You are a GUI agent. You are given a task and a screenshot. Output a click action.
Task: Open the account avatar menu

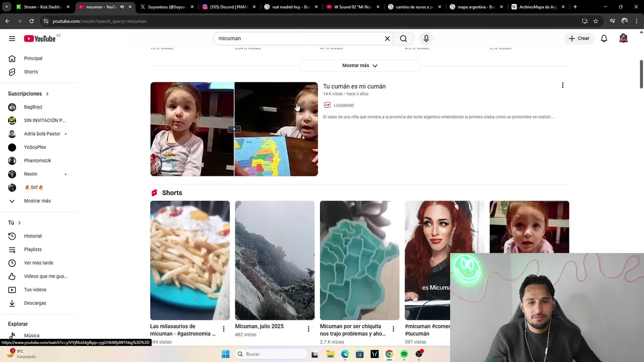coord(623,38)
